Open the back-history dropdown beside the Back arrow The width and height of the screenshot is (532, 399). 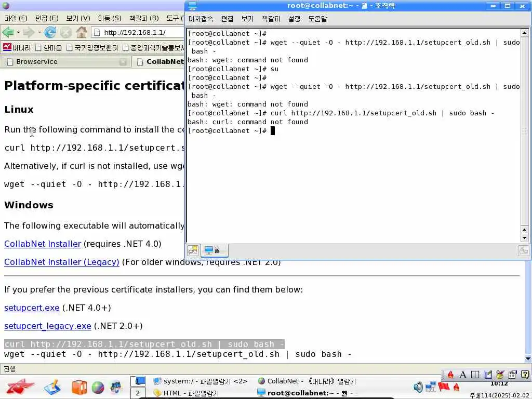click(18, 33)
